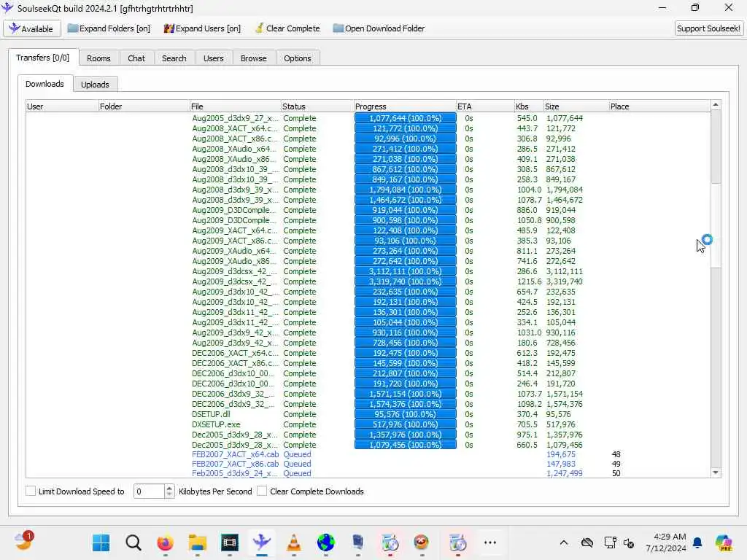This screenshot has height=560, width=747.
Task: Open the Users tab
Action: tap(214, 58)
